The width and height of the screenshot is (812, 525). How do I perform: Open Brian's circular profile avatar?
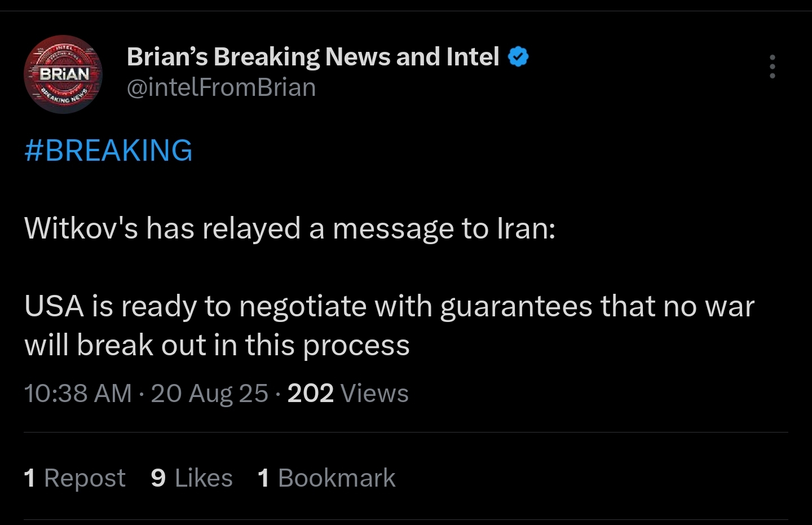click(63, 74)
